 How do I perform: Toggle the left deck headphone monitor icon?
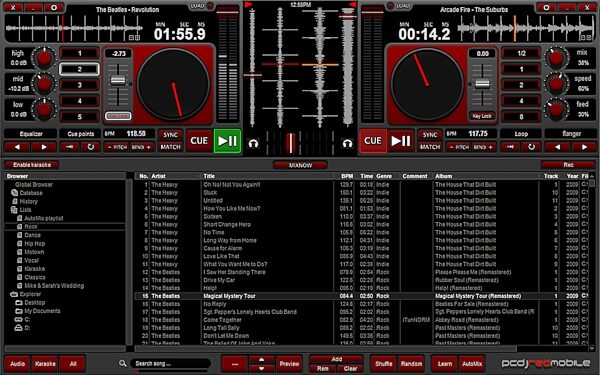coord(253,143)
